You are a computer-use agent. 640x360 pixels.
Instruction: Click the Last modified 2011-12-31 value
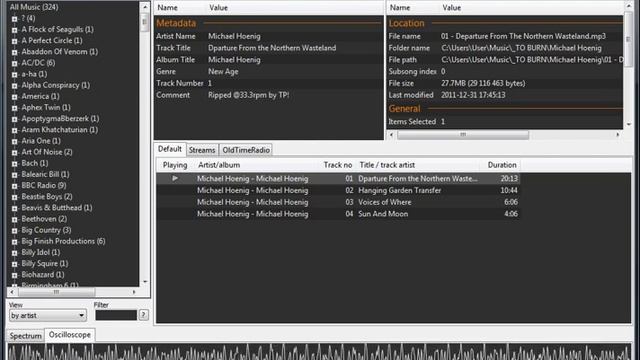pos(473,95)
